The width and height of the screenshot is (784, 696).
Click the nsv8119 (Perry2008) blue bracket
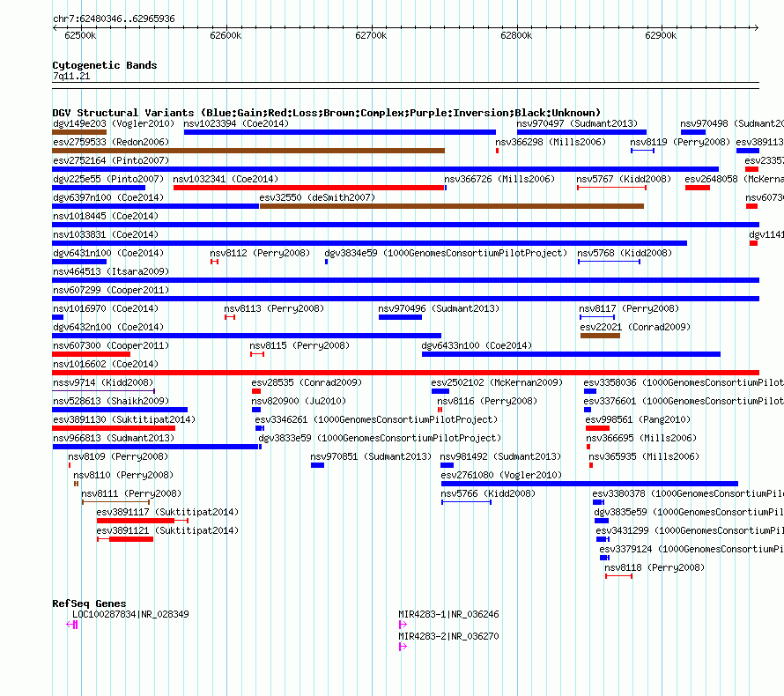[642, 151]
